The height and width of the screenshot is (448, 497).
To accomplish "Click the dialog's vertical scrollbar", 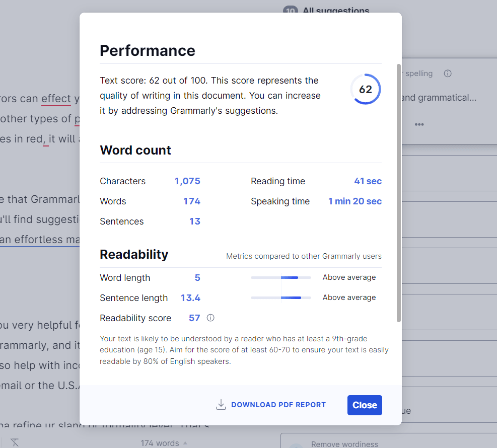I will pyautogui.click(x=399, y=193).
